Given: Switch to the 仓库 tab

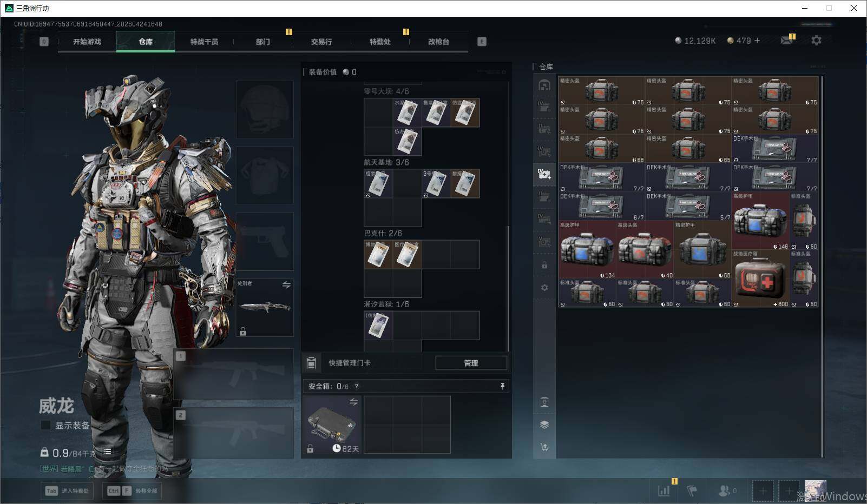Looking at the screenshot, I should pos(146,42).
